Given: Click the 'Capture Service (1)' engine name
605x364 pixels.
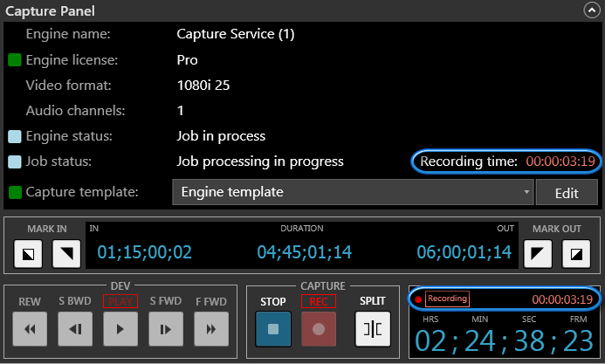Looking at the screenshot, I should (x=236, y=34).
